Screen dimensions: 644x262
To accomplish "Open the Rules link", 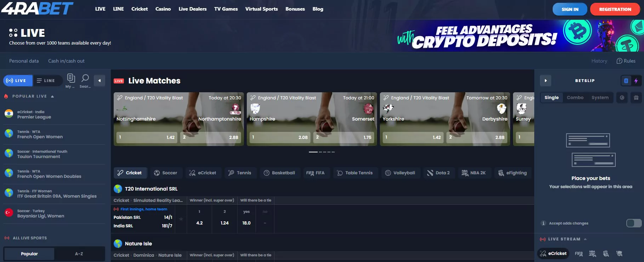I will coord(626,61).
